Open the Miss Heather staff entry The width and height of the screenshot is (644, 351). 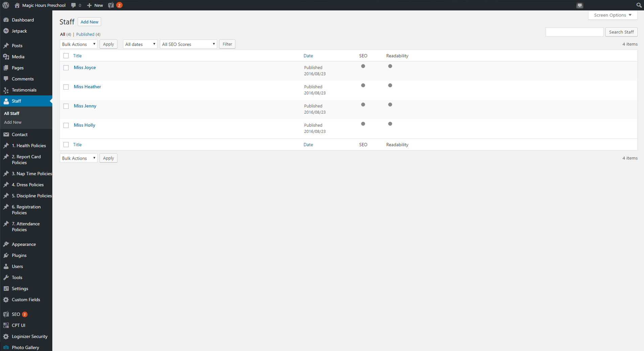(x=87, y=87)
